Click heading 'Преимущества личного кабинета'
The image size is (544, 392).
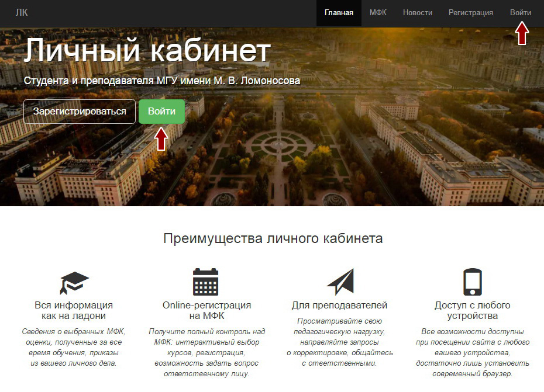coord(273,238)
